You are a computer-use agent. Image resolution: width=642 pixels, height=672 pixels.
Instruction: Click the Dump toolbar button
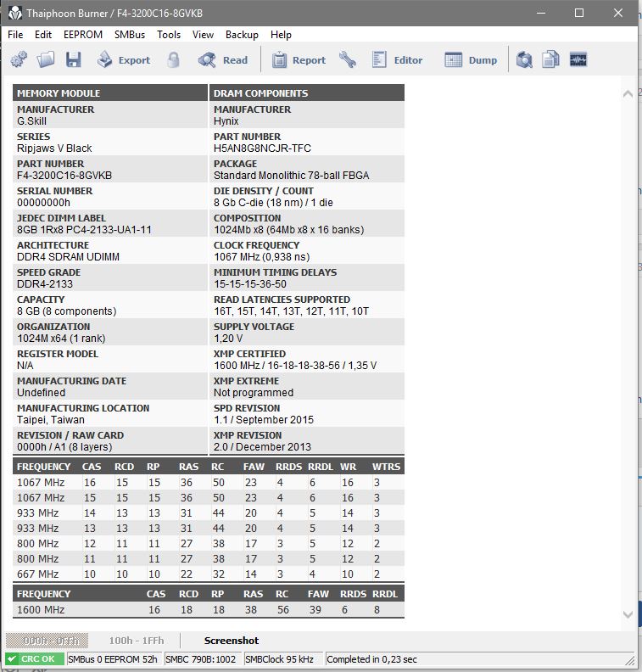[x=471, y=60]
